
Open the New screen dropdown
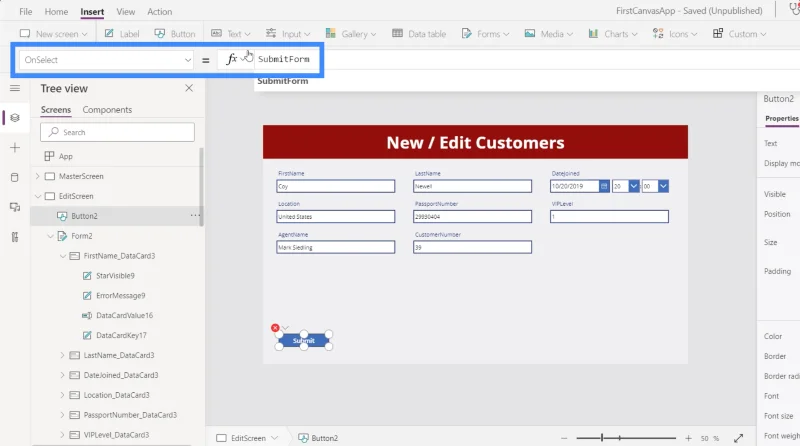(54, 34)
